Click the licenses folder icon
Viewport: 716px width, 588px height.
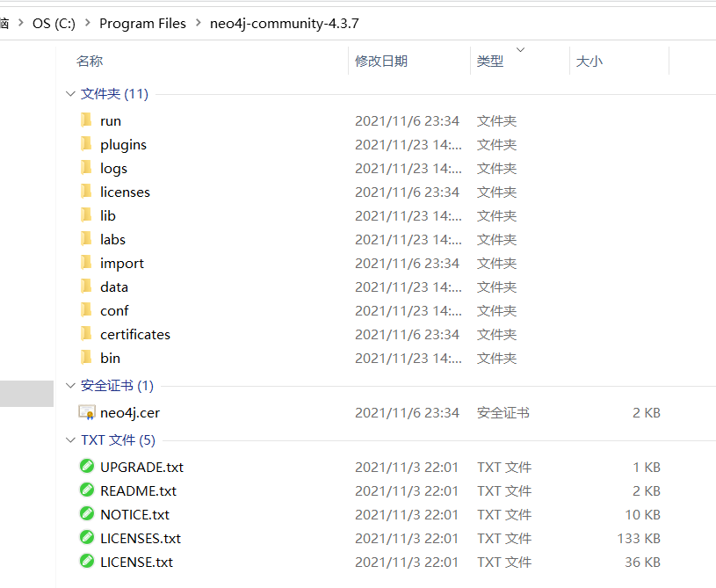coord(86,192)
